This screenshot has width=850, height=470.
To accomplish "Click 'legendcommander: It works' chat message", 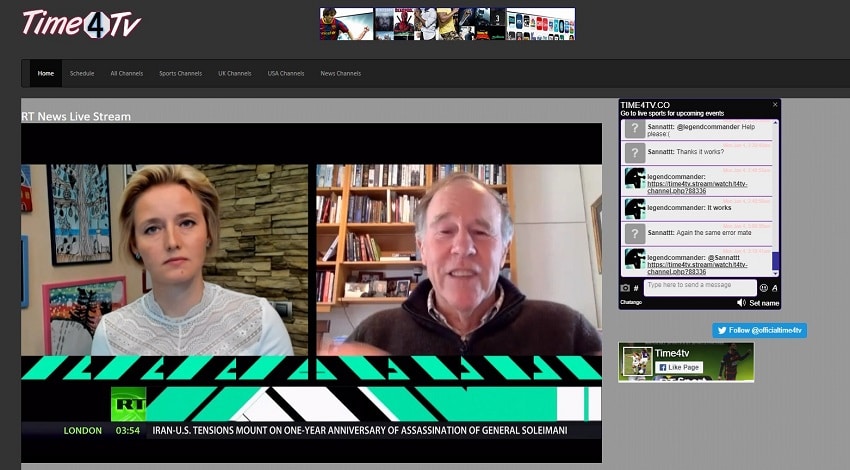I will [x=689, y=208].
